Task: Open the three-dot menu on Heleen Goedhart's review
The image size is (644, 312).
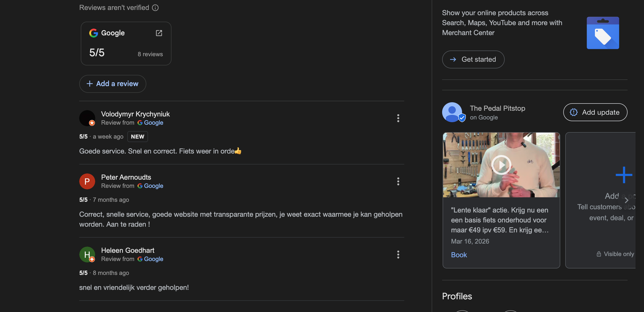Action: click(398, 255)
